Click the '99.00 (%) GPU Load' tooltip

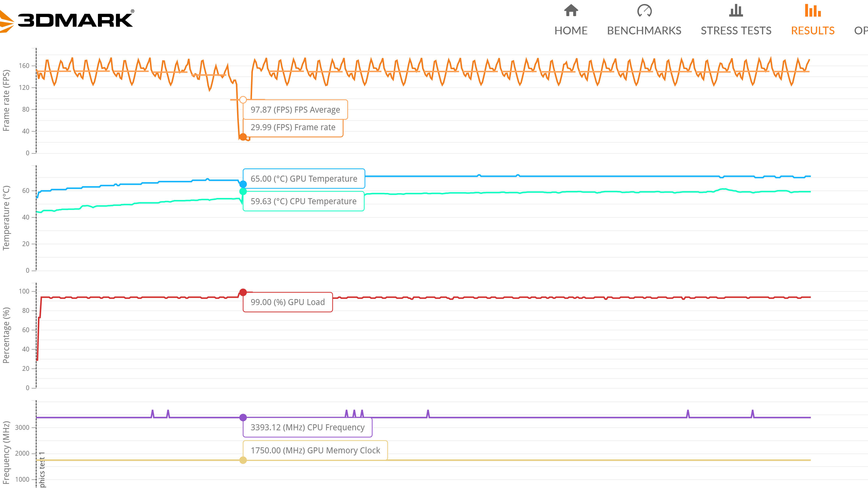288,302
